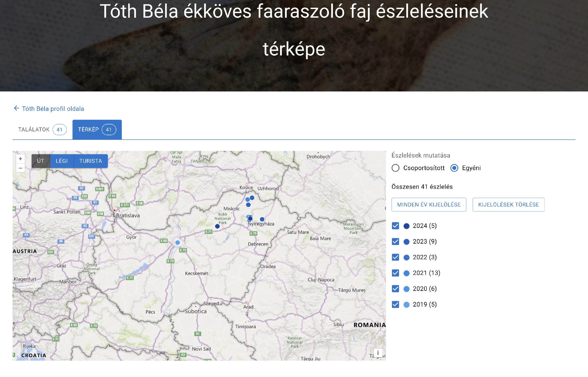The image size is (588, 377).
Task: Toggle off the 2023 year checkbox
Action: pyautogui.click(x=395, y=242)
